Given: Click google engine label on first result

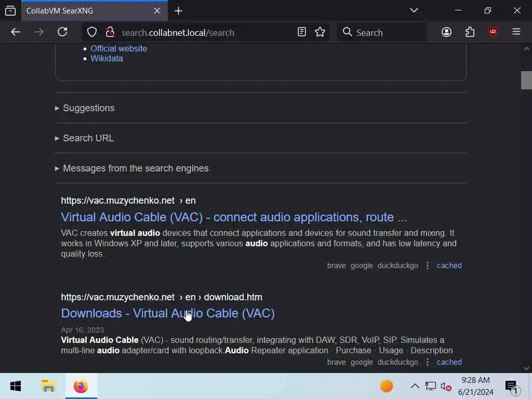Looking at the screenshot, I should [362, 265].
